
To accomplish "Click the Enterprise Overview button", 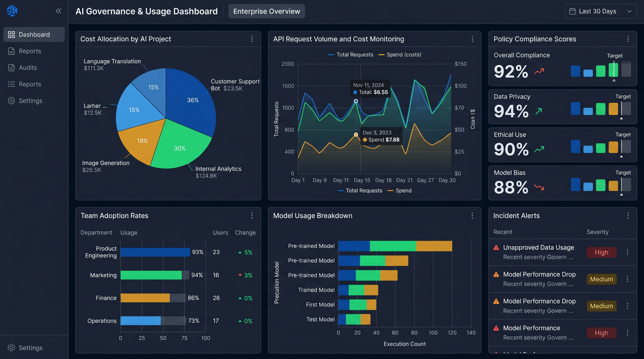I will point(267,11).
